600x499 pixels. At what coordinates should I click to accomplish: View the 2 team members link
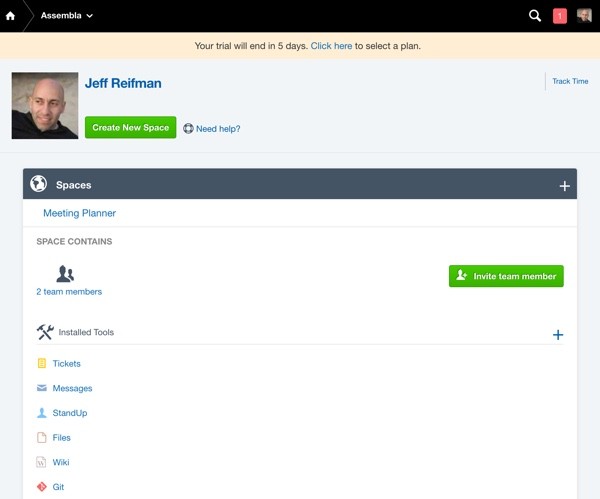tap(69, 292)
